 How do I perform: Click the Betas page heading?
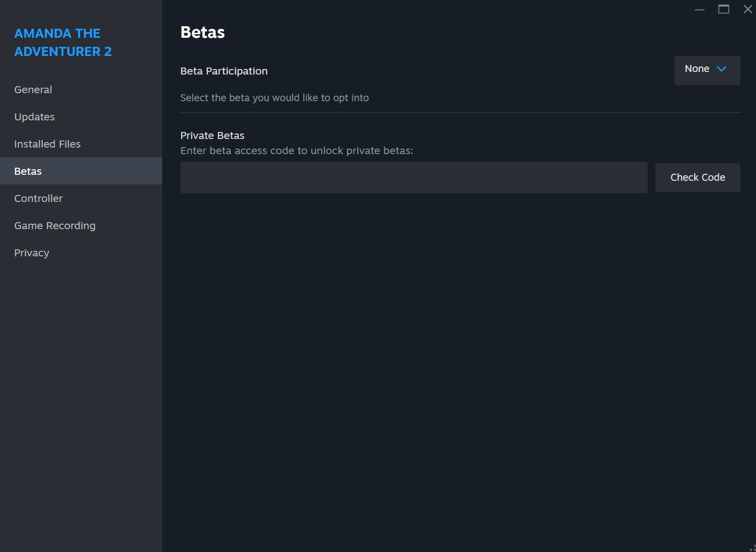(x=202, y=32)
